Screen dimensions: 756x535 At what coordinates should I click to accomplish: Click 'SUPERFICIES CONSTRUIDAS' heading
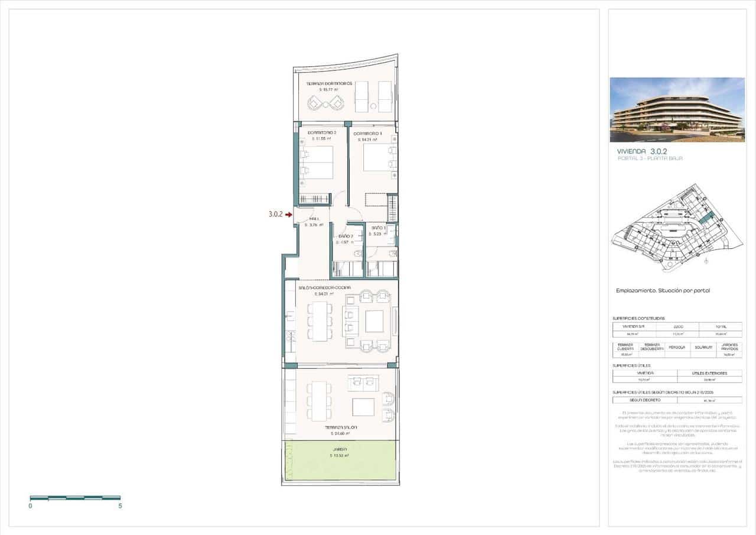tap(638, 318)
